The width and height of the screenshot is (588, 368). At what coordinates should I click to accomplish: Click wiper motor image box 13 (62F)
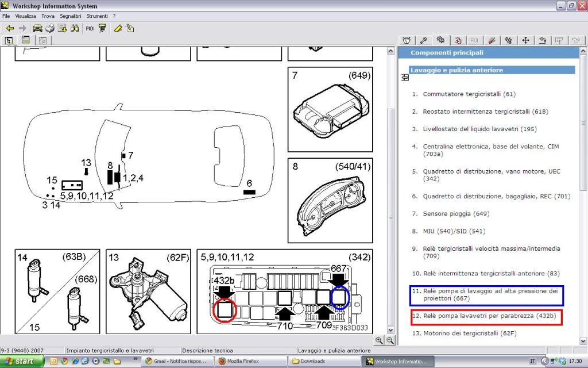click(148, 292)
